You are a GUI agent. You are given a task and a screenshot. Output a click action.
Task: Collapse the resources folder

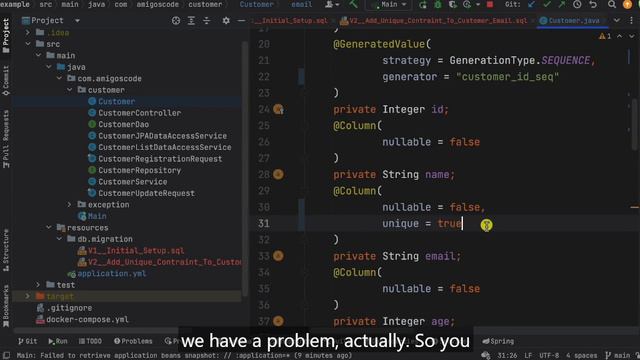tap(49, 227)
